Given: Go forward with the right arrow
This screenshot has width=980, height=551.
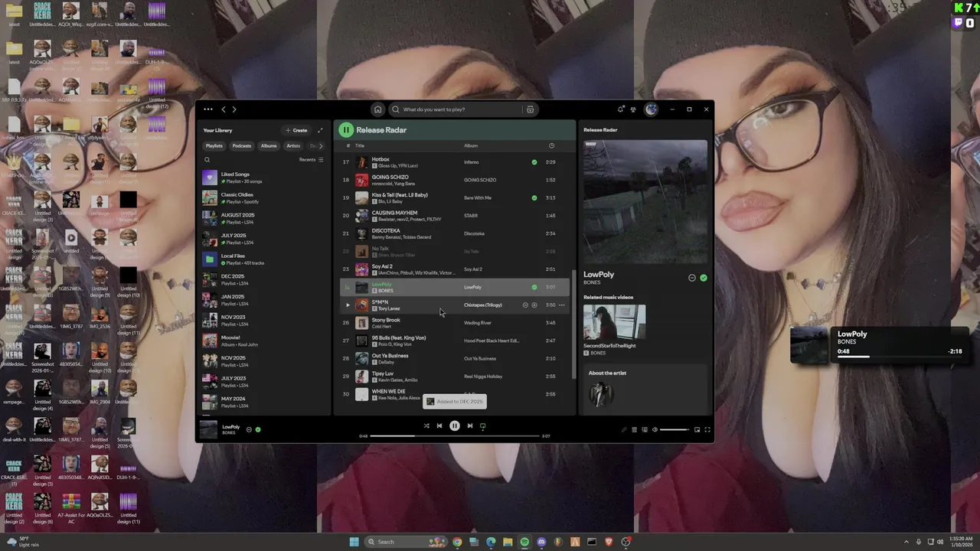Looking at the screenshot, I should [x=234, y=109].
